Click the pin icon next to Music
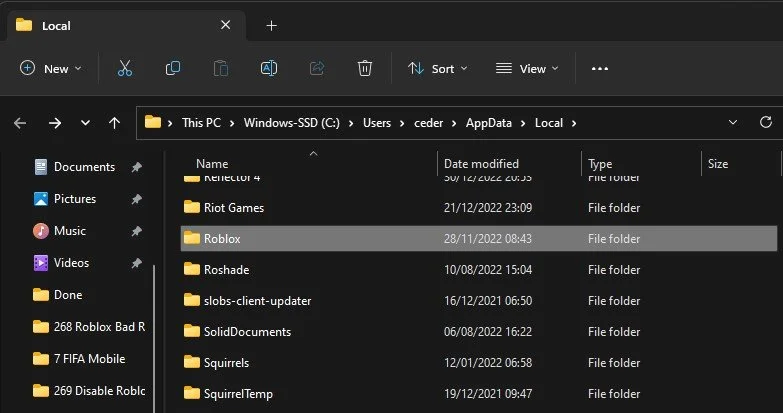This screenshot has width=783, height=413. [136, 231]
